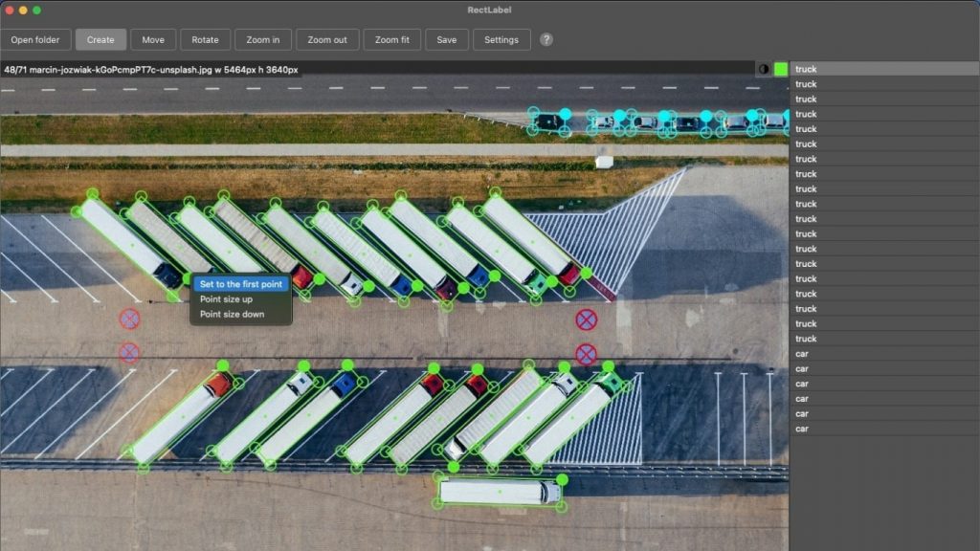Click the help question mark icon
The height and width of the screenshot is (551, 980).
(x=546, y=40)
